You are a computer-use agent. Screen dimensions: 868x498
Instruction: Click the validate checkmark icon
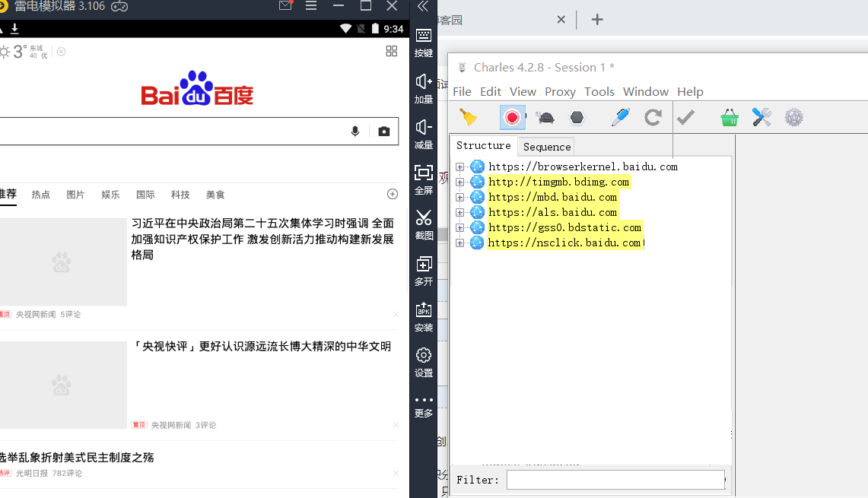(x=686, y=117)
